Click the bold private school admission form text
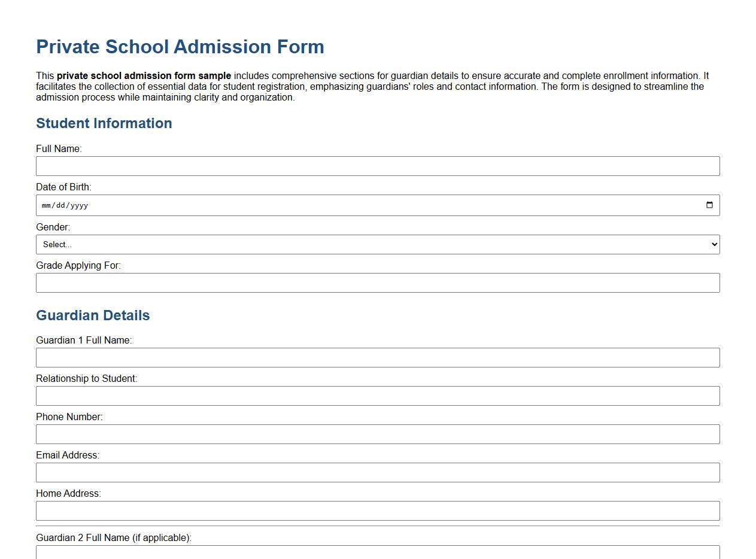The width and height of the screenshot is (756, 559). 144,75
